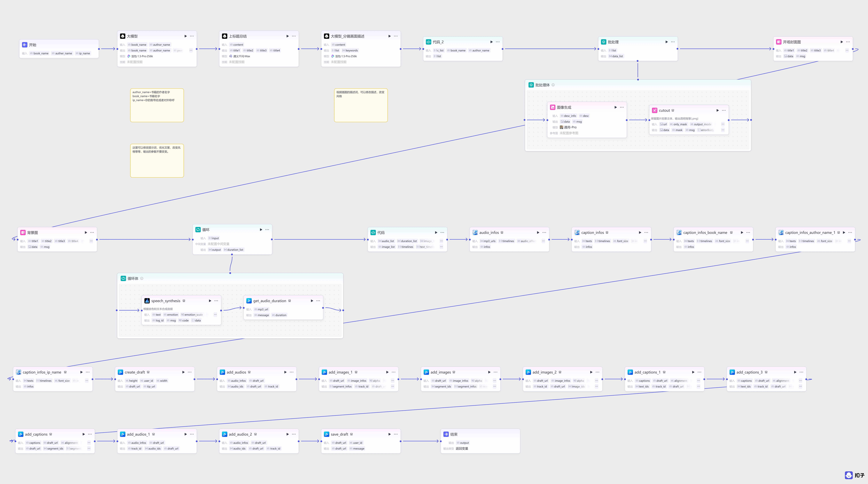Viewport: 868px width, 484px height.
Task: Run the 大模型 node with its play button
Action: 186,36
